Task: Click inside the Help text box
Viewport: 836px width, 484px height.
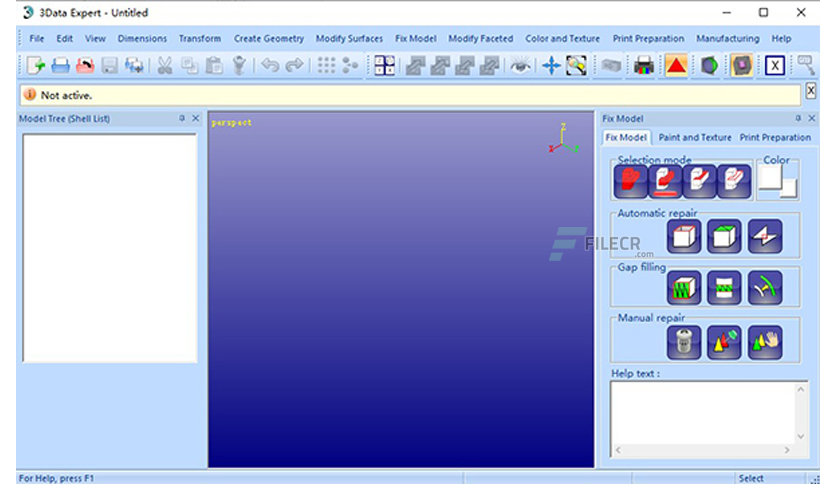Action: 703,413
